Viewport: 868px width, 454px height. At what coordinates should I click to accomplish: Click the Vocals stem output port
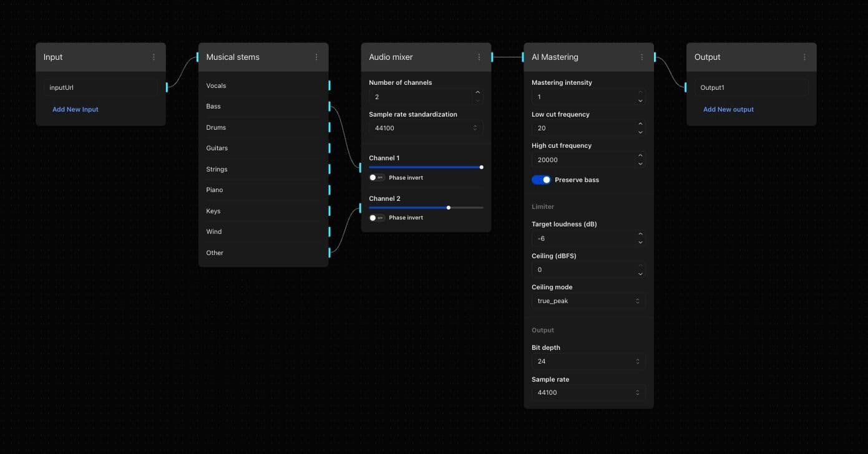(x=329, y=85)
